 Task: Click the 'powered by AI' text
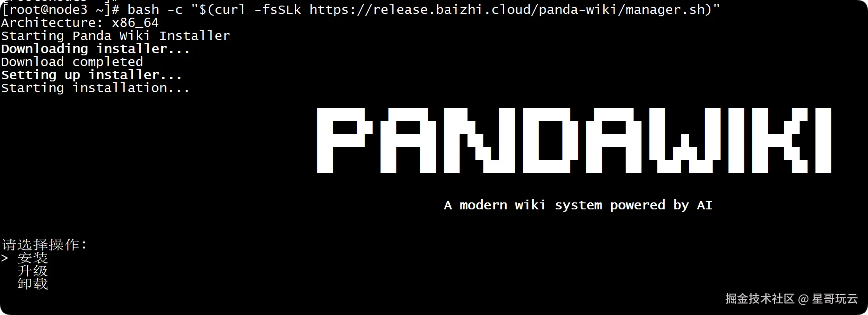point(661,205)
